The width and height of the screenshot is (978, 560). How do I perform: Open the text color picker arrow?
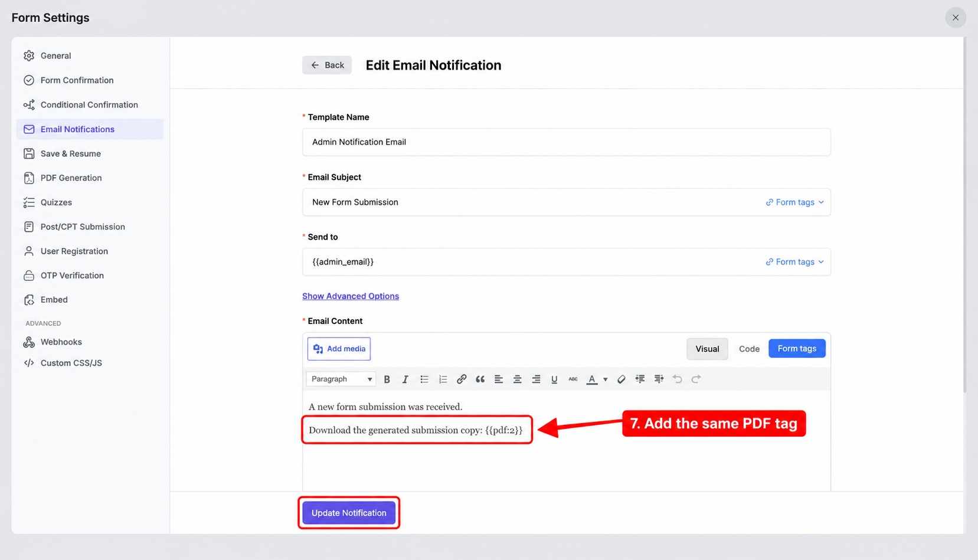click(x=605, y=379)
